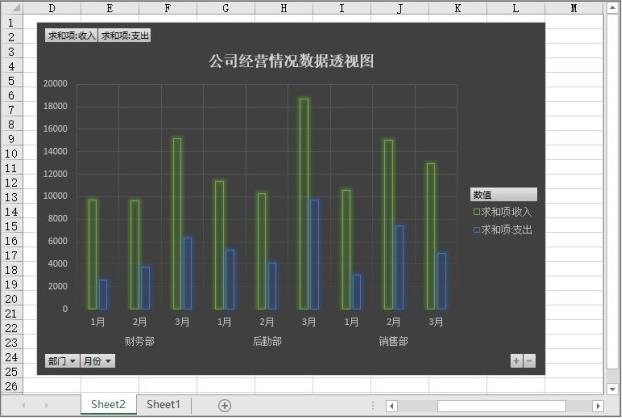This screenshot has width=622, height=418.
Task: Select column F header
Action: click(168, 8)
